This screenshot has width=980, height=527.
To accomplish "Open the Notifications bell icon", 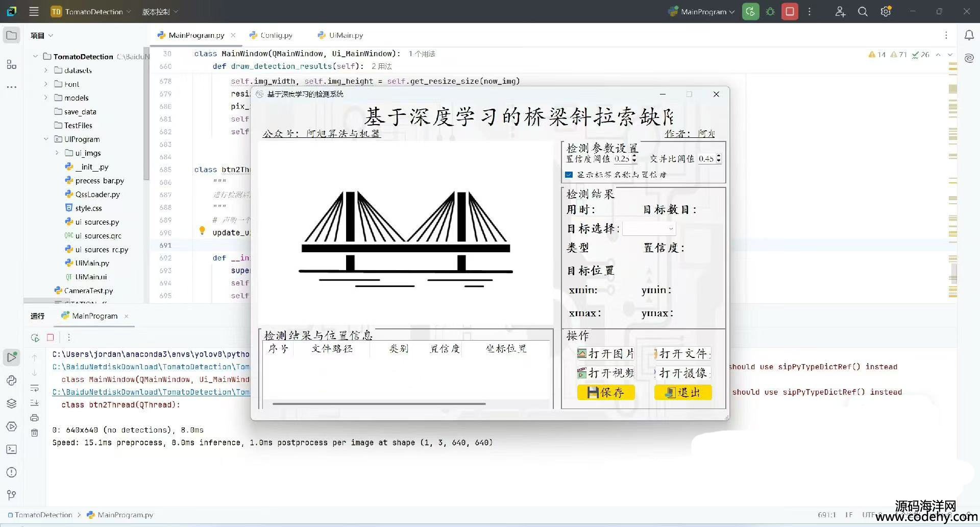I will (969, 35).
